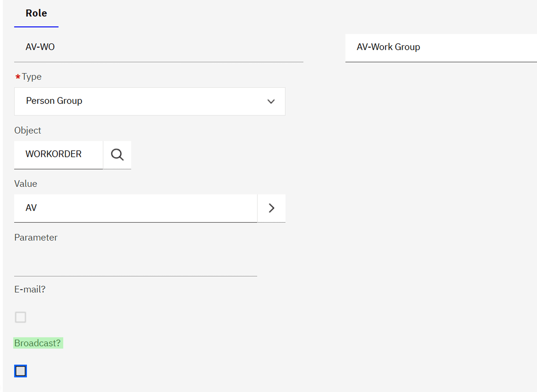Click the Parameter field label
537x392 pixels.
tap(36, 237)
